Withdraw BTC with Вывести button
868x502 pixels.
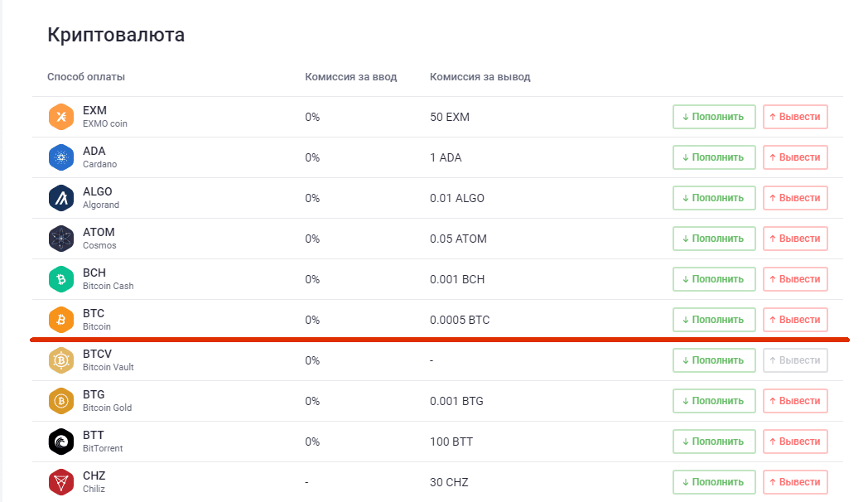[795, 320]
